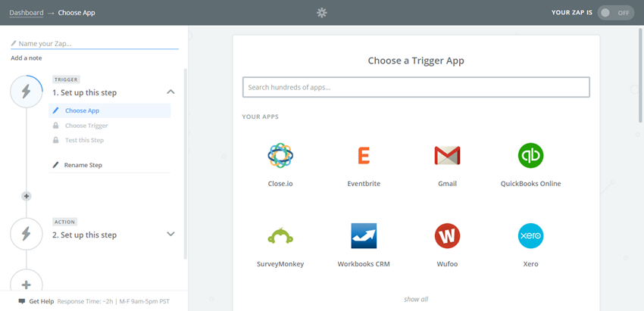This screenshot has height=311, width=644.
Task: Click '2. Set up this step' heading
Action: [x=85, y=235]
